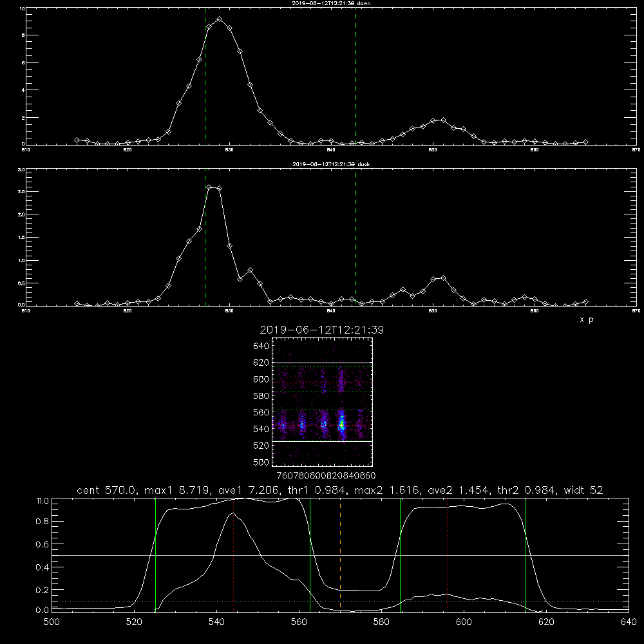Click dusk plot y-axis label 1.0
Image resolution: width=644 pixels, height=644 pixels.
coord(22,260)
